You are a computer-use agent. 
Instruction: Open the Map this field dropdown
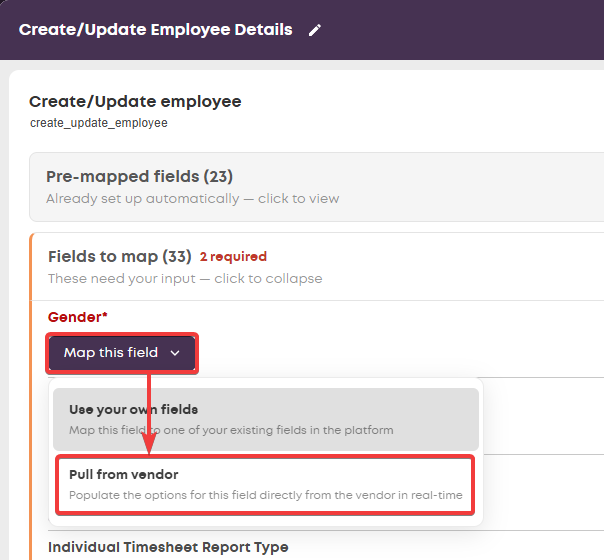[122, 353]
